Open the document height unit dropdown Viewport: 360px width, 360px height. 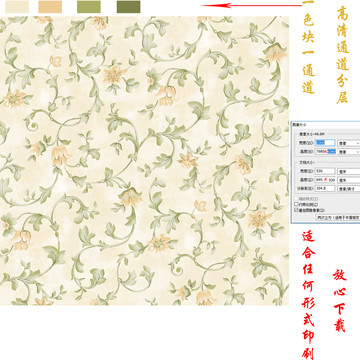coord(349,180)
